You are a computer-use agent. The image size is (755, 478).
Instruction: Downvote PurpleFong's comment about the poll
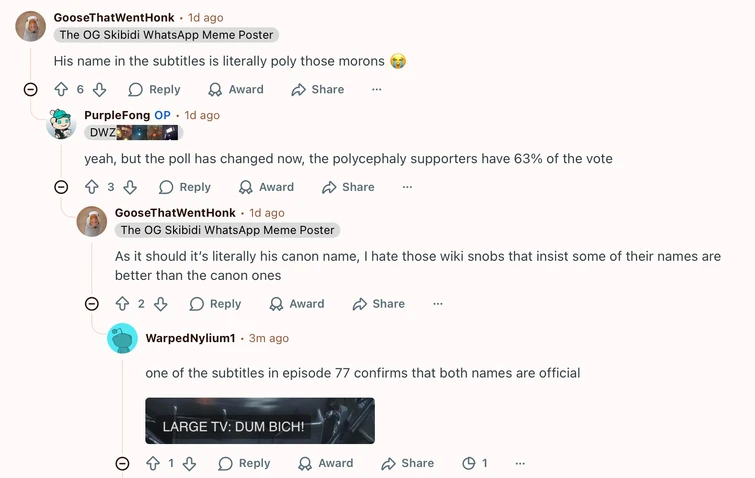tap(130, 187)
